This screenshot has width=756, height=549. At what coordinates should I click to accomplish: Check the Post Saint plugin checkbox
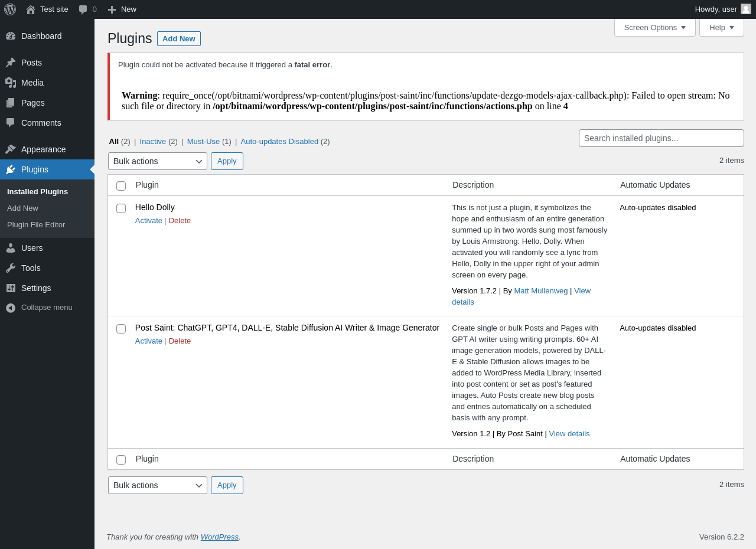pos(121,329)
